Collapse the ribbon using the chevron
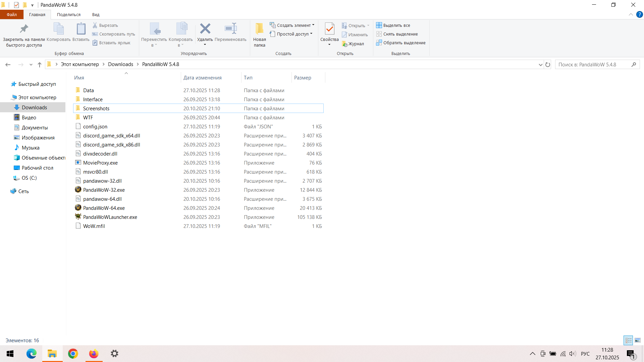Screen dimensions: 644x362 [631, 14]
